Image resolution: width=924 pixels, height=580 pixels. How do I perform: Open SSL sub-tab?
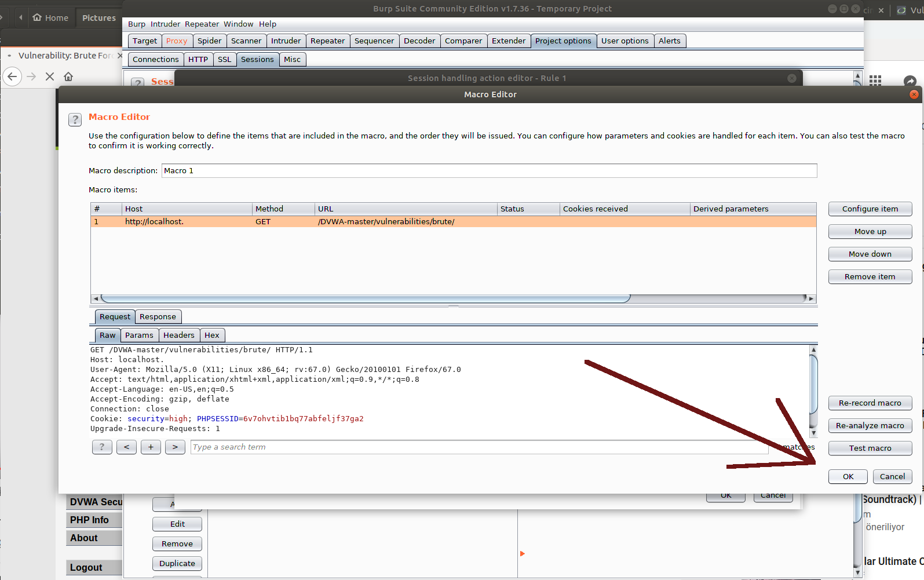click(225, 59)
